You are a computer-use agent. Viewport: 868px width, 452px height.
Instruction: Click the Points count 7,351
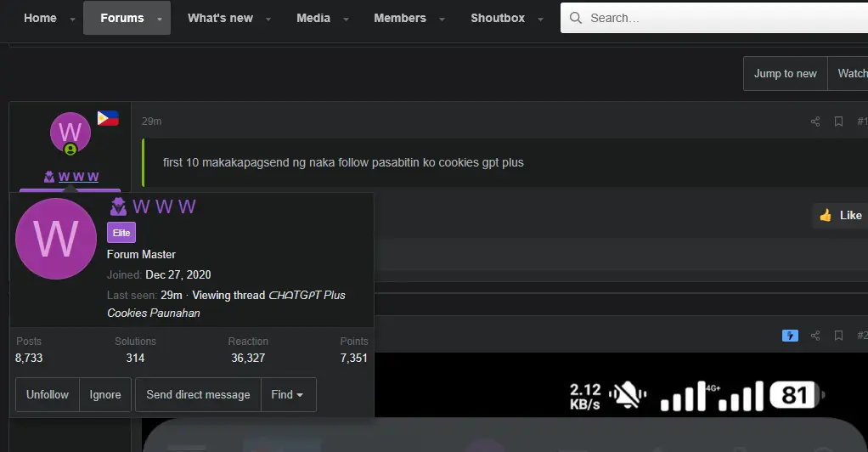click(353, 358)
